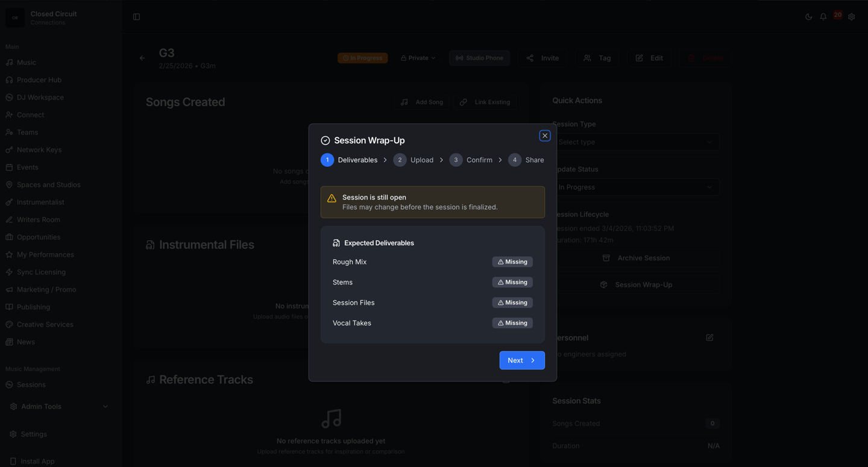Click the Missing badge for Rough Mix
Viewport: 868px width, 467px height.
pyautogui.click(x=512, y=262)
